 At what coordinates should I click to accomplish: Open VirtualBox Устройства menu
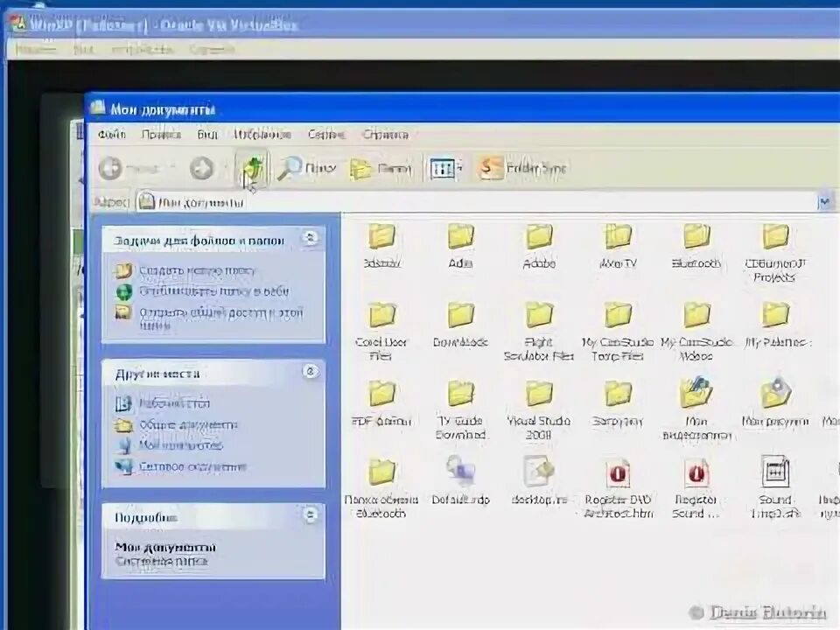[143, 49]
